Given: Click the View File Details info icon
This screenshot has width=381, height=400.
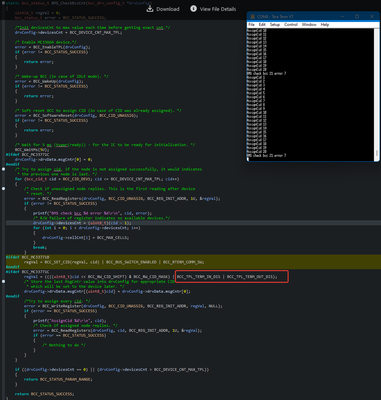Looking at the screenshot, I should (193, 9).
